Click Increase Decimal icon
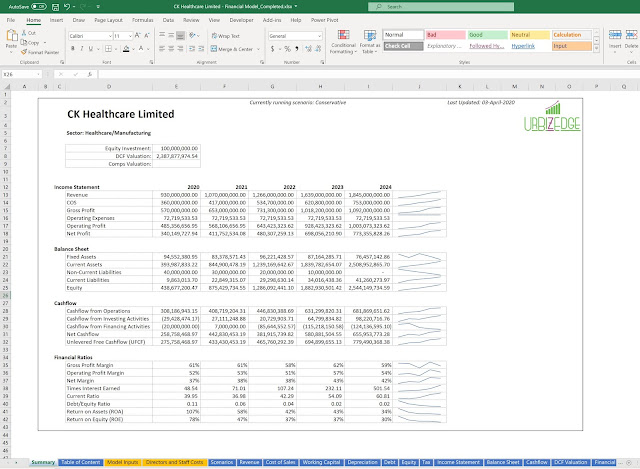Image resolution: width=640 pixels, height=469 pixels. click(308, 49)
